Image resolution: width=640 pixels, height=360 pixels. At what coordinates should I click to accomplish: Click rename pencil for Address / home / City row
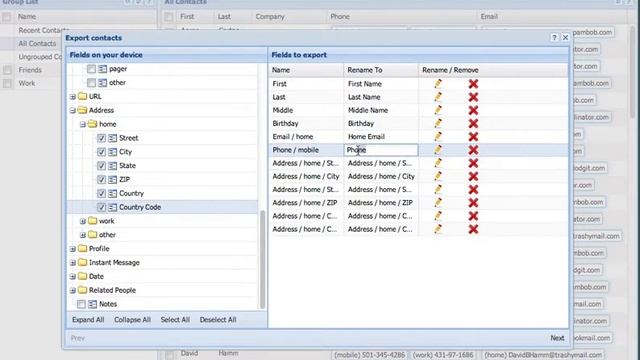click(438, 176)
